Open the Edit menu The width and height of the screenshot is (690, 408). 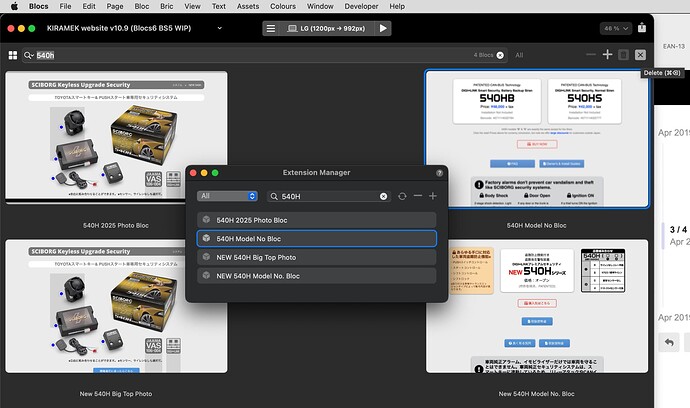89,6
